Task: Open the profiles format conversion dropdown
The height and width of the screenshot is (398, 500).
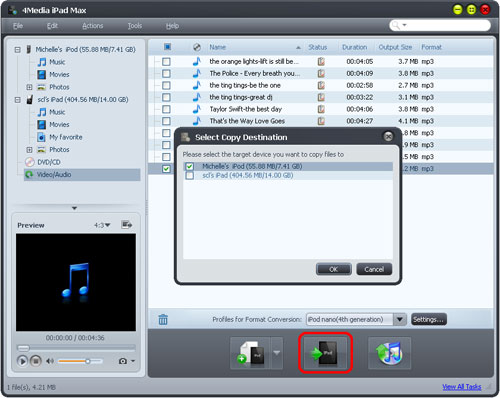Action: click(400, 319)
